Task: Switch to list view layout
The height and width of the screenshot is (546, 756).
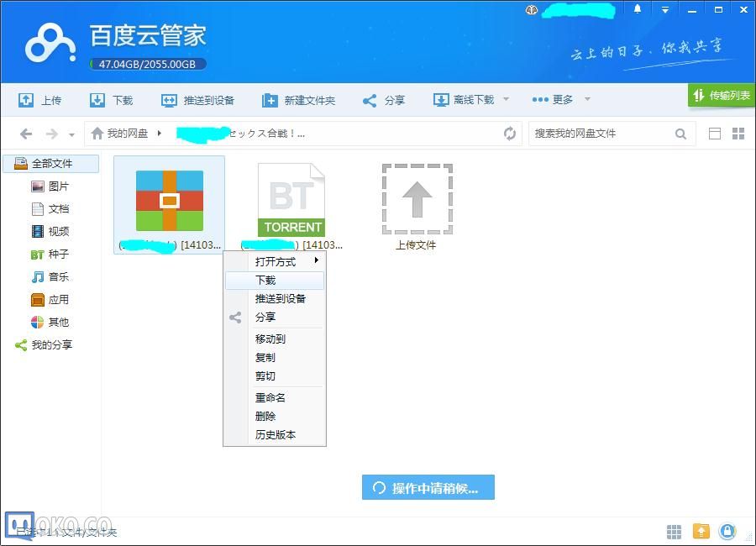Action: click(715, 134)
